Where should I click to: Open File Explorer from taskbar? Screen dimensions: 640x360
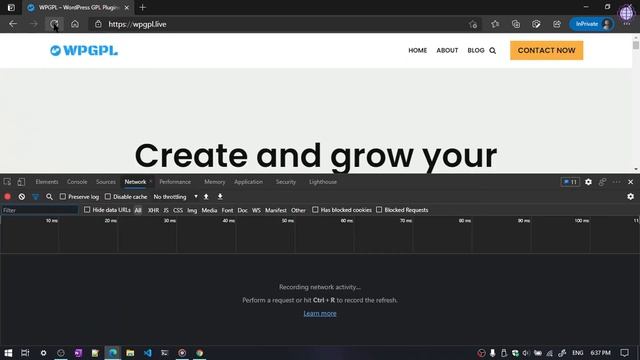tap(130, 353)
